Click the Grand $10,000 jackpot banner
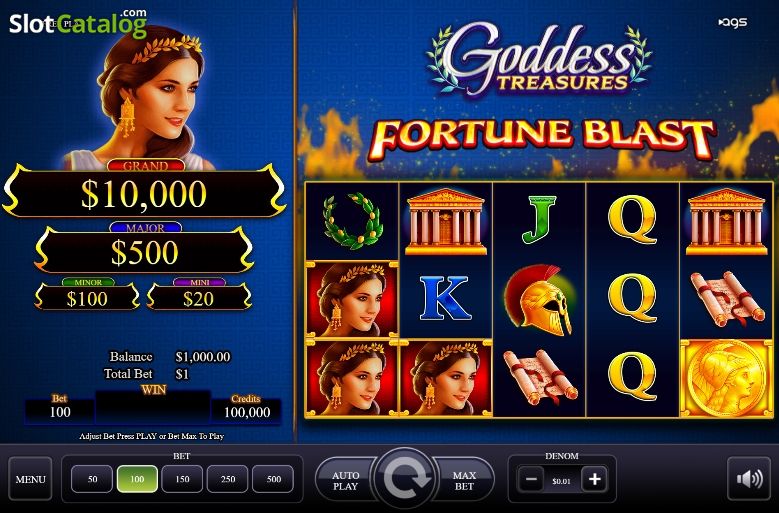 144,191
